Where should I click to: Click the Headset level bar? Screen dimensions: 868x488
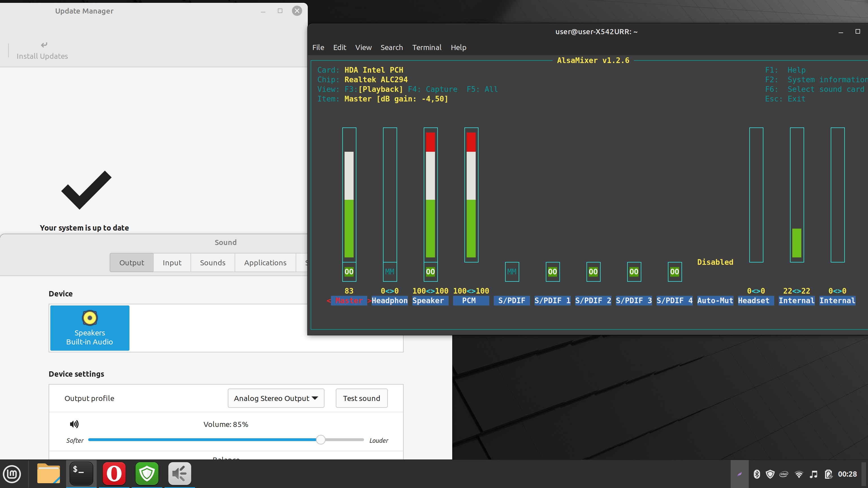(x=756, y=195)
